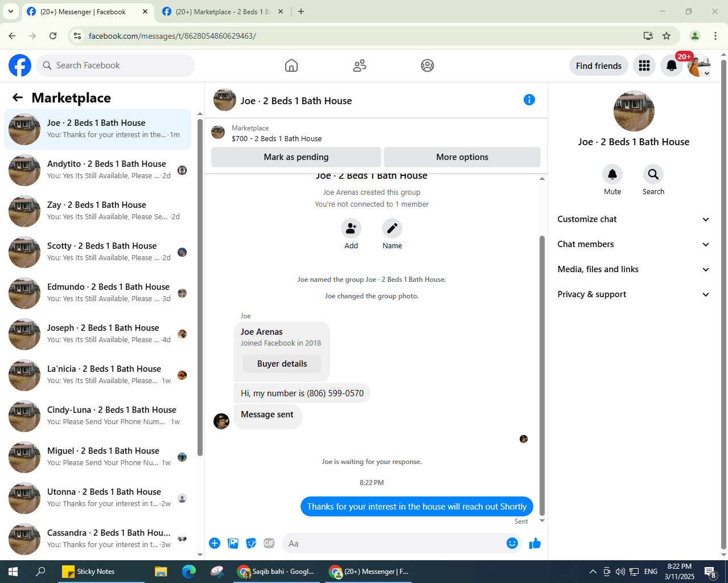The height and width of the screenshot is (583, 728).
Task: Open the Groups icon in top navigation
Action: [x=427, y=65]
